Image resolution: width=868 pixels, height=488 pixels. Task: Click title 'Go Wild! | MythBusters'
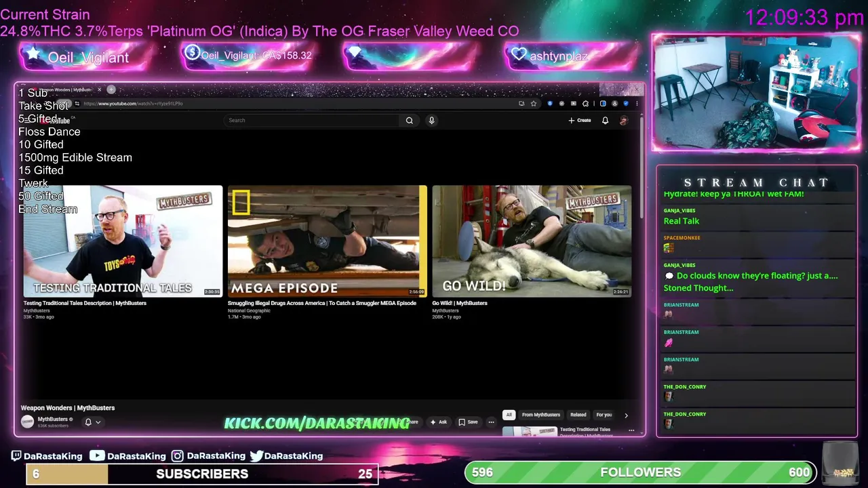pyautogui.click(x=460, y=303)
